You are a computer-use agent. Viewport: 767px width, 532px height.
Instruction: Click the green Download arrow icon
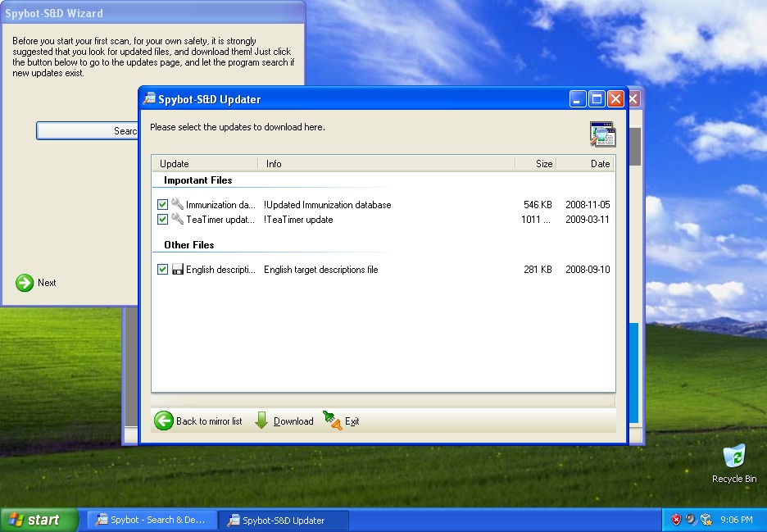point(261,421)
